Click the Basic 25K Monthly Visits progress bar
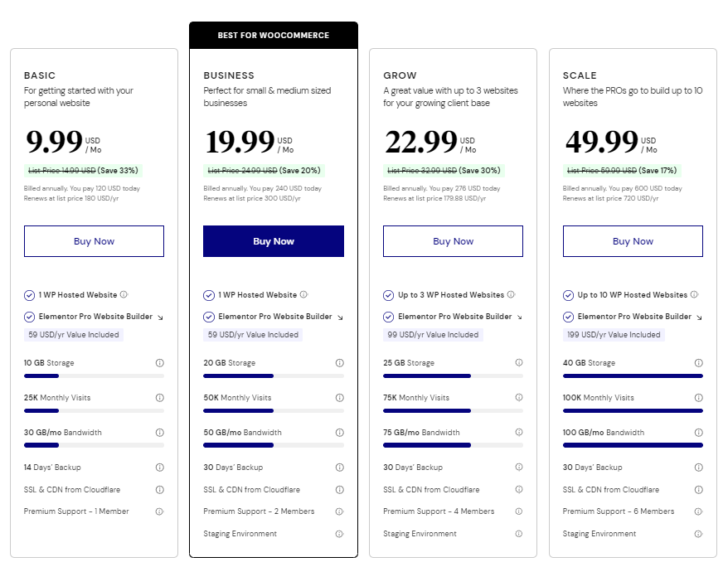 pos(94,410)
